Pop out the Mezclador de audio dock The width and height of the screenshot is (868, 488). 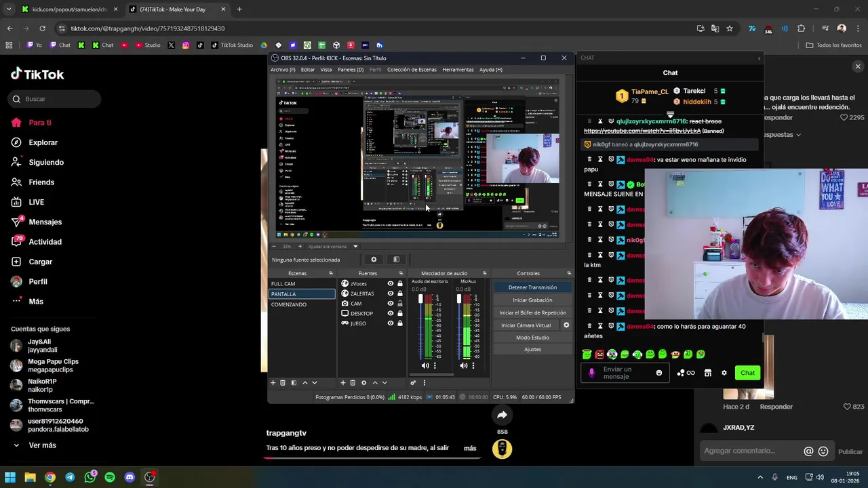click(484, 273)
